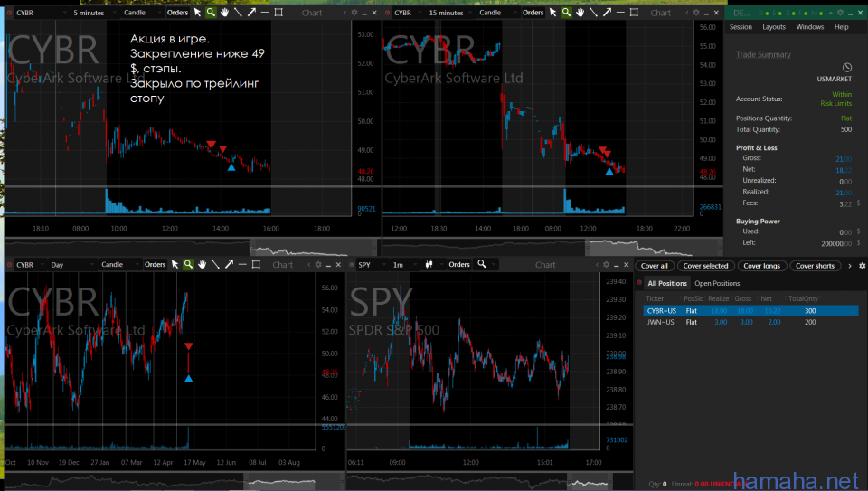Select the horizontal line tool in the 15 minutes chart
This screenshot has height=491, width=868.
tap(620, 12)
